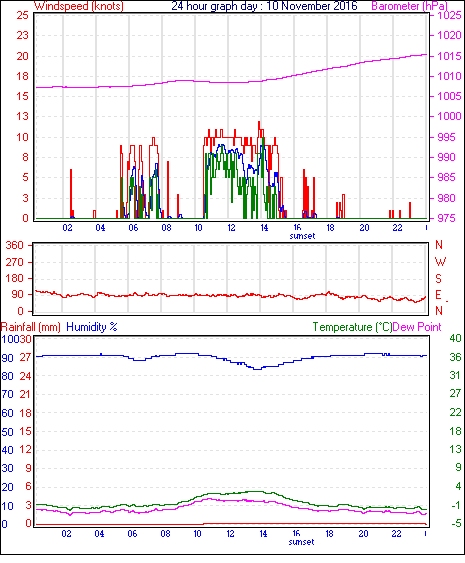Click the 1015 barometer scale value
The height and width of the screenshot is (563, 465).
click(x=449, y=56)
